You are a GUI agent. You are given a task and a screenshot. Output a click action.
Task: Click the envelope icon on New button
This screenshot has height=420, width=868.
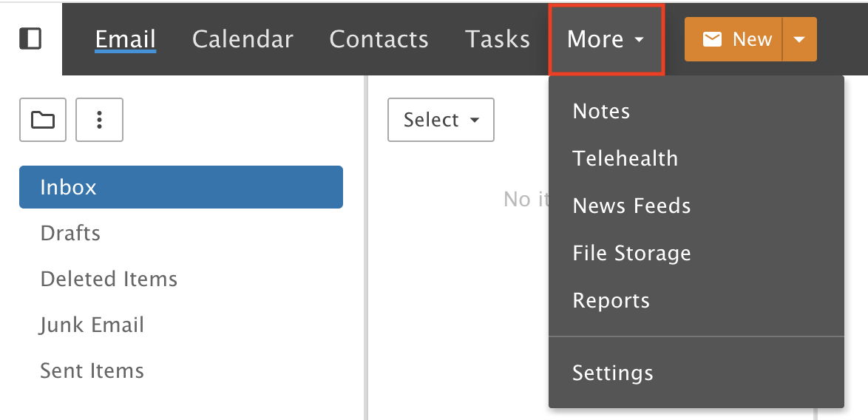(713, 39)
